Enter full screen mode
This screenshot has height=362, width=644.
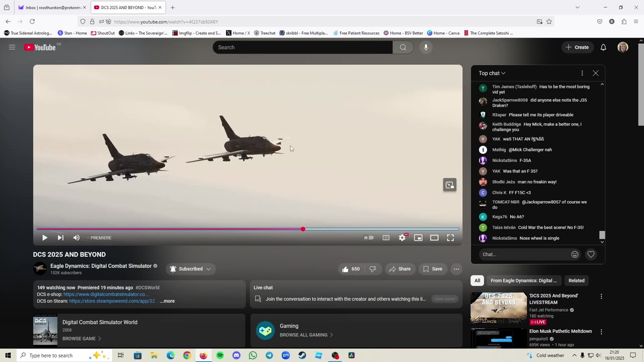(450, 238)
